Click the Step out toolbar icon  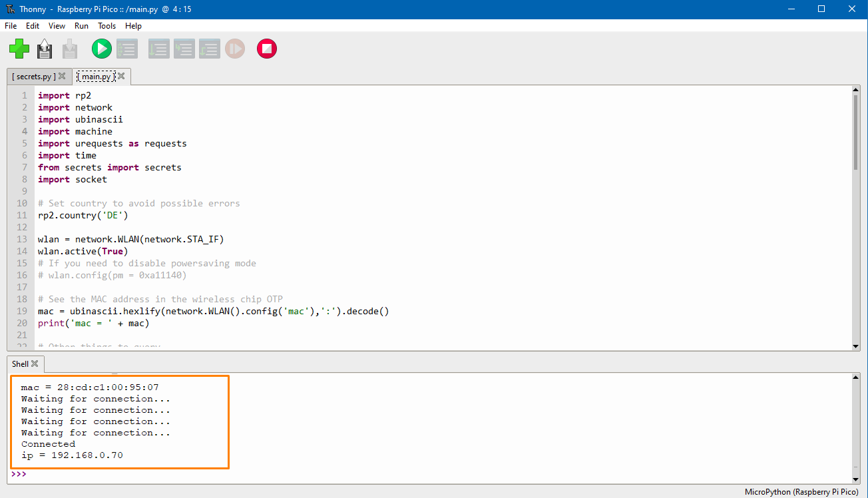click(209, 49)
